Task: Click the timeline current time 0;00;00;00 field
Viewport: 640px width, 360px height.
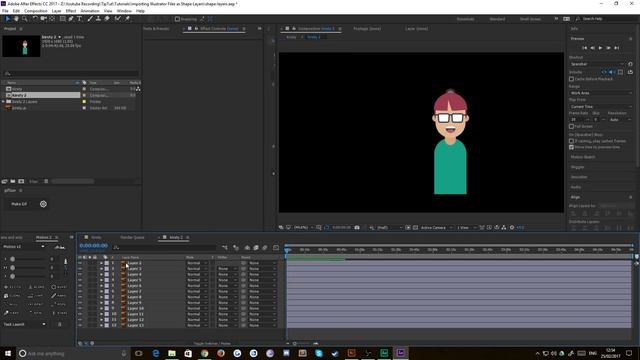Action: coord(93,246)
